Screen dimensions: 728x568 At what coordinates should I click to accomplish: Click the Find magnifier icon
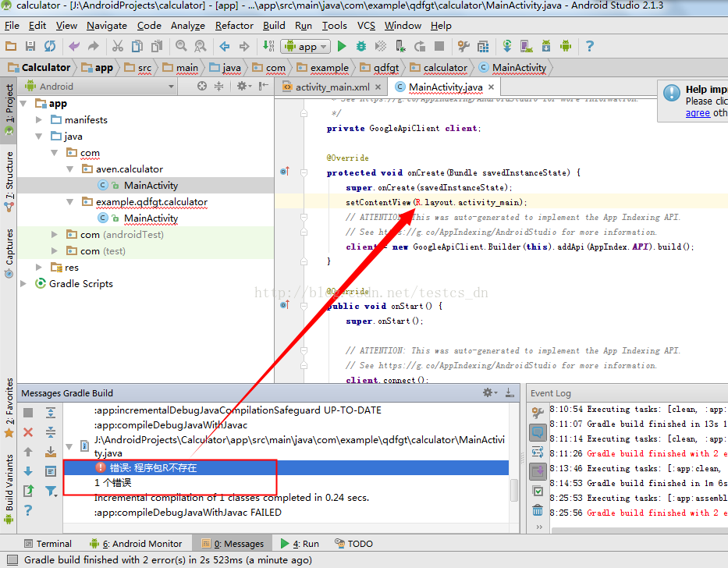pyautogui.click(x=181, y=46)
